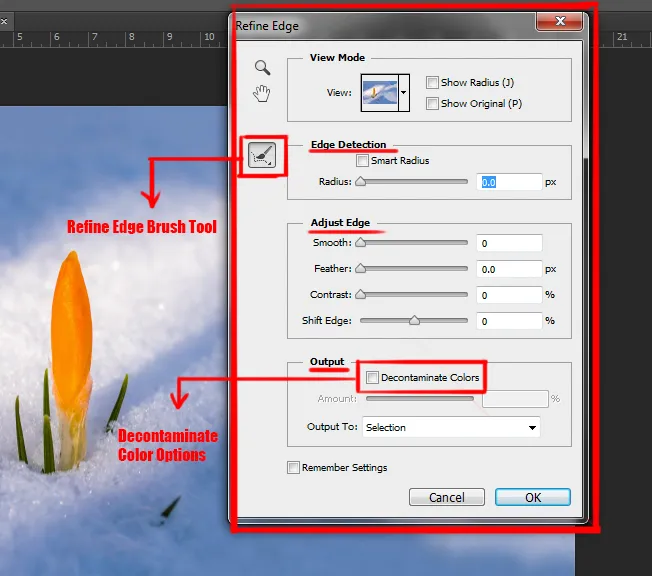Click the Contrast percent field
652x576 pixels.
509,295
